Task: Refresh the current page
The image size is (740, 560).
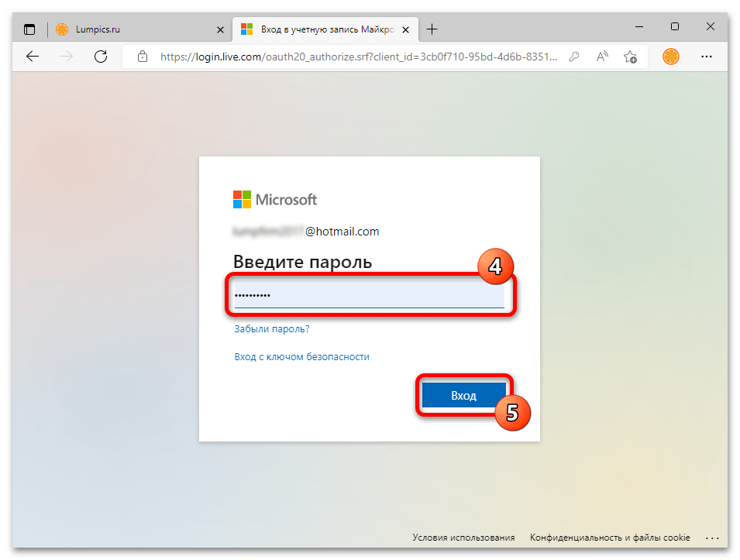Action: tap(101, 57)
